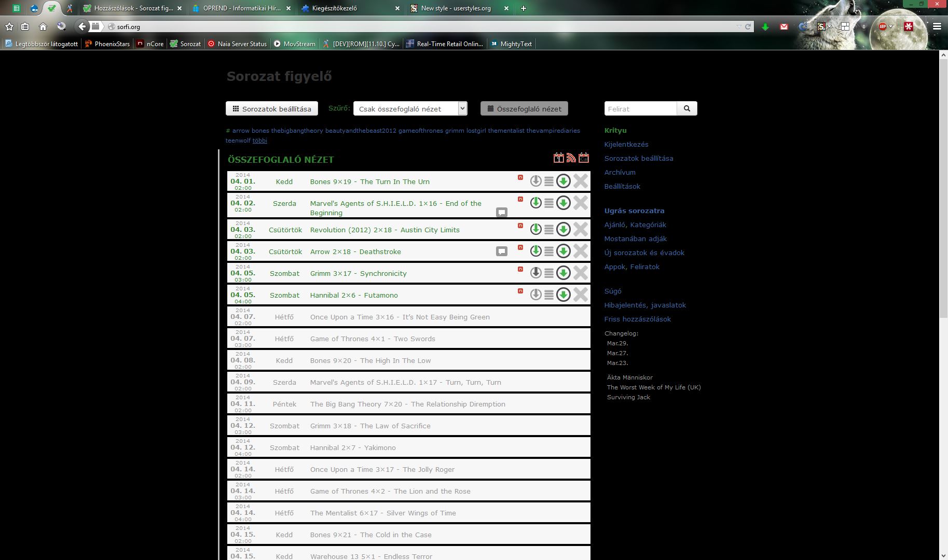This screenshot has height=560, width=948.
Task: Dismiss the Agents of S.H.I.E.L.D. 1×16 row
Action: pos(581,203)
